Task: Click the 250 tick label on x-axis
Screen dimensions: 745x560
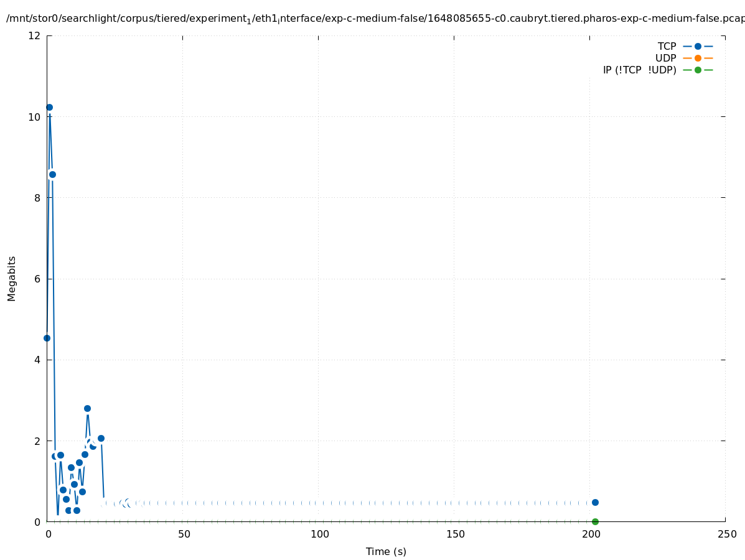Action: pos(726,534)
